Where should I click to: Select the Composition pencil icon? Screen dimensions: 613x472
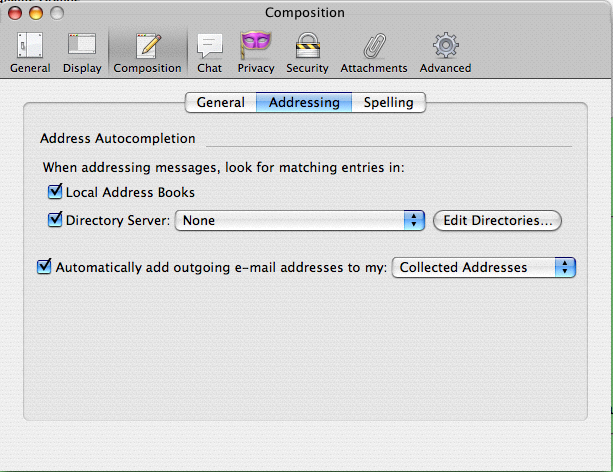[148, 45]
